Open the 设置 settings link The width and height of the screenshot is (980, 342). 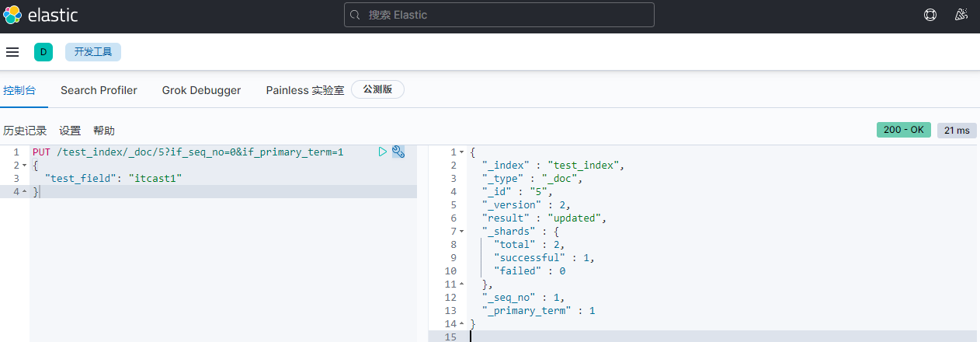[70, 131]
